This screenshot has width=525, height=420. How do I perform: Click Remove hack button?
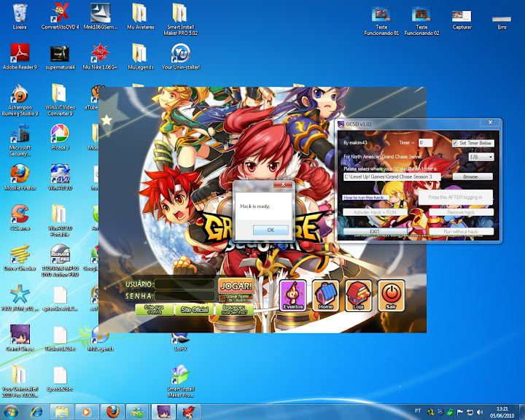point(461,212)
